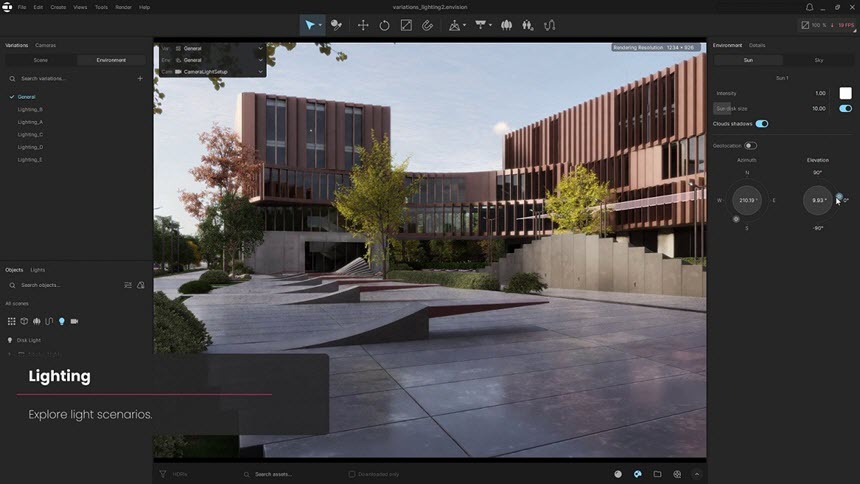This screenshot has width=860, height=484.
Task: Filter objects by lights bulb icon
Action: [x=61, y=322]
